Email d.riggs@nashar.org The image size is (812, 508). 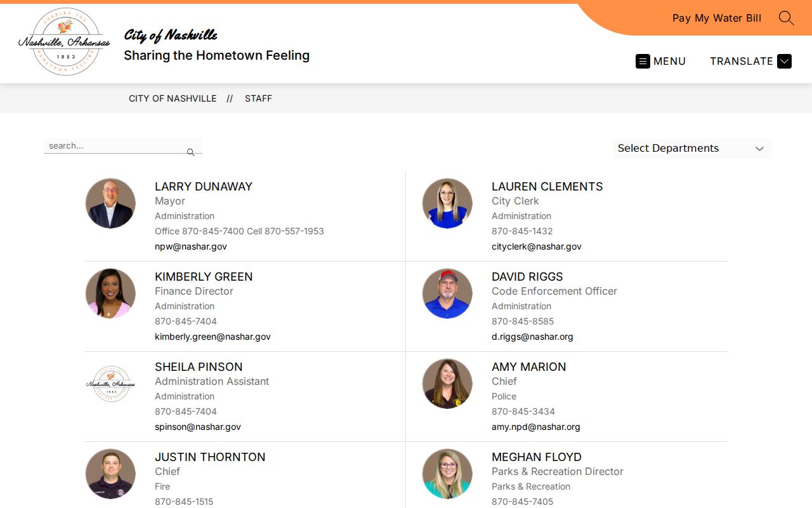pos(532,337)
